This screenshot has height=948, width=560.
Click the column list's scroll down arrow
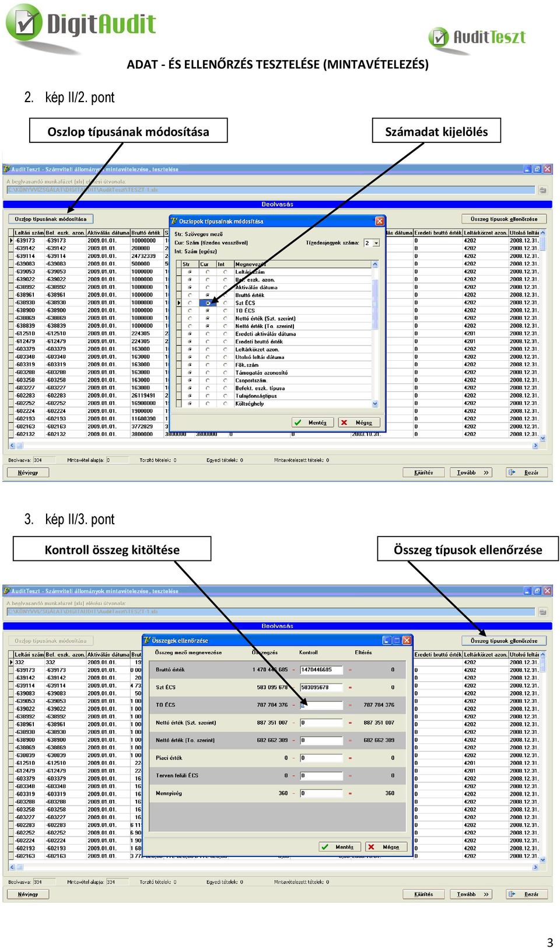375,403
